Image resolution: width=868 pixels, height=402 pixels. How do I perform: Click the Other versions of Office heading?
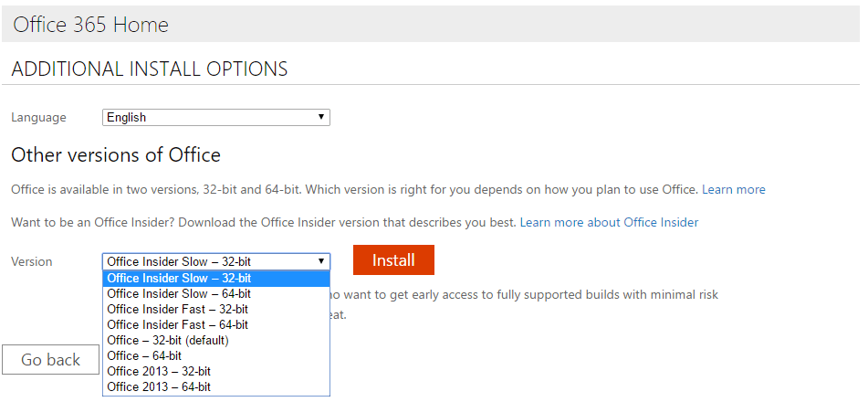pos(116,154)
